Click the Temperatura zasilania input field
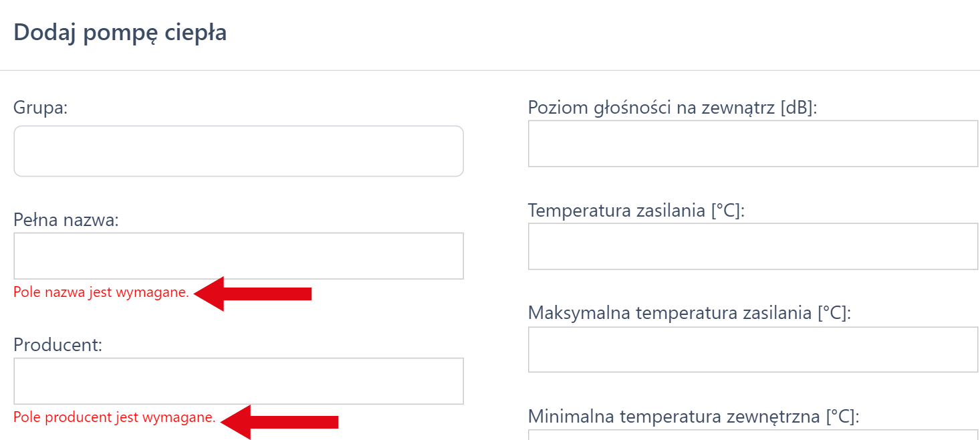The height and width of the screenshot is (440, 980). pyautogui.click(x=753, y=247)
